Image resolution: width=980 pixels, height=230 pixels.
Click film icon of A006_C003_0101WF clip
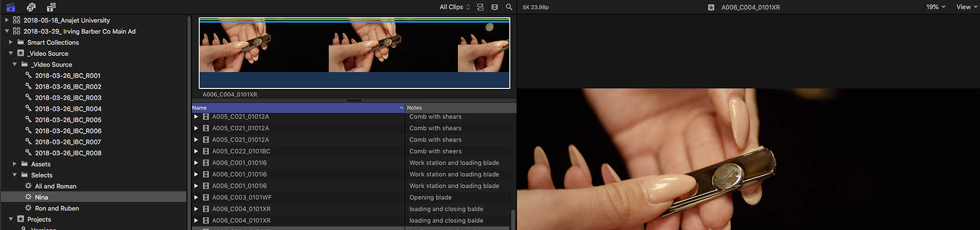(x=206, y=197)
